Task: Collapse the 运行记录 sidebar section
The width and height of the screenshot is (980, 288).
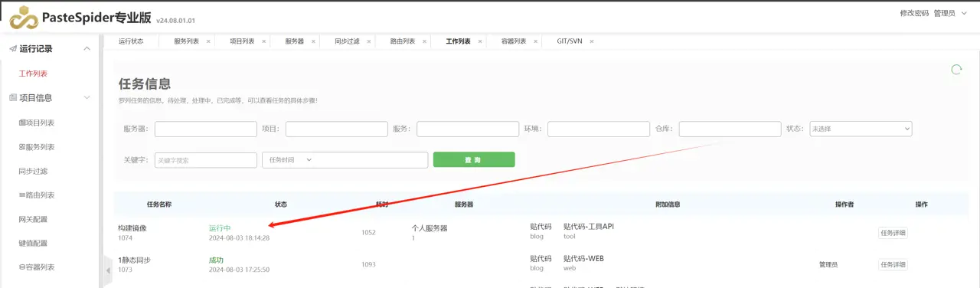Action: coord(87,49)
